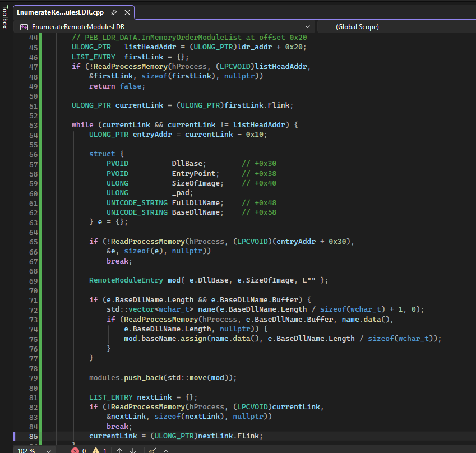Click line number 85 in the gutter
The height and width of the screenshot is (453, 476).
coord(34,436)
